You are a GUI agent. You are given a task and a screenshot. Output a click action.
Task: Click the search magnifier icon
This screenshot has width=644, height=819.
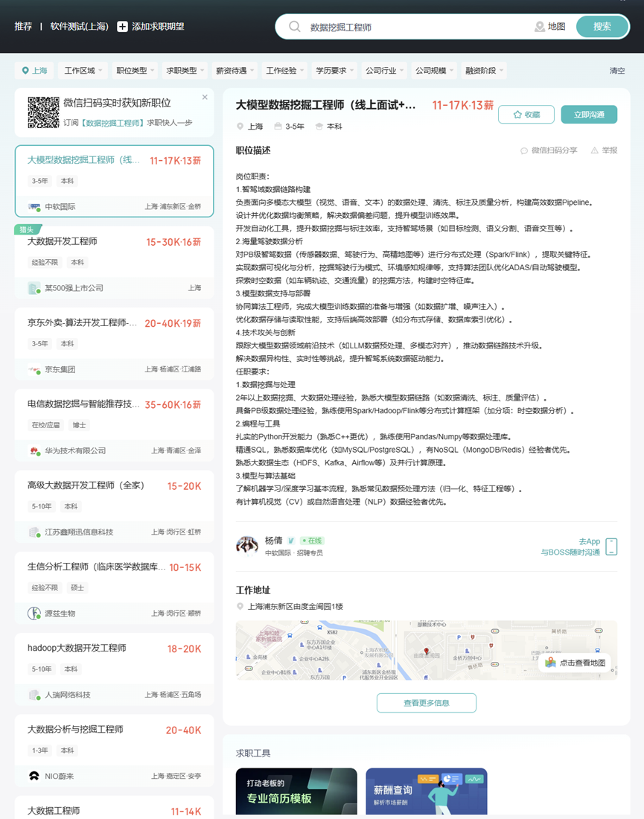[x=295, y=27]
